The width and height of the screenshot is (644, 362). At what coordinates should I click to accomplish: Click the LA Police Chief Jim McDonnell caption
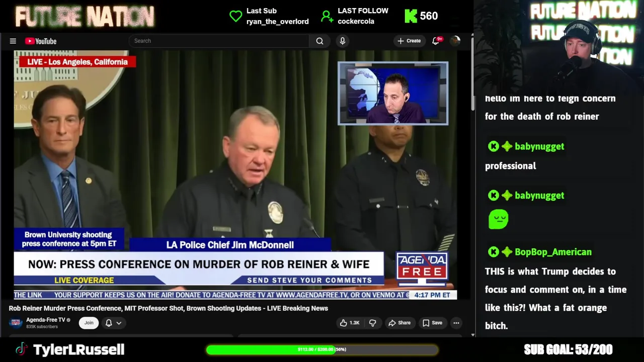(x=230, y=245)
